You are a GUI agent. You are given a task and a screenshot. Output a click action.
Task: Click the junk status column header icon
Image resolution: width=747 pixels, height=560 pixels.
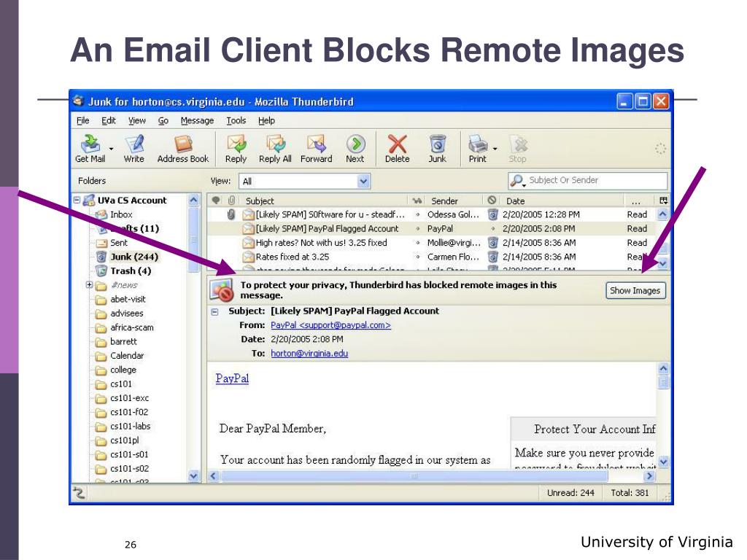492,200
